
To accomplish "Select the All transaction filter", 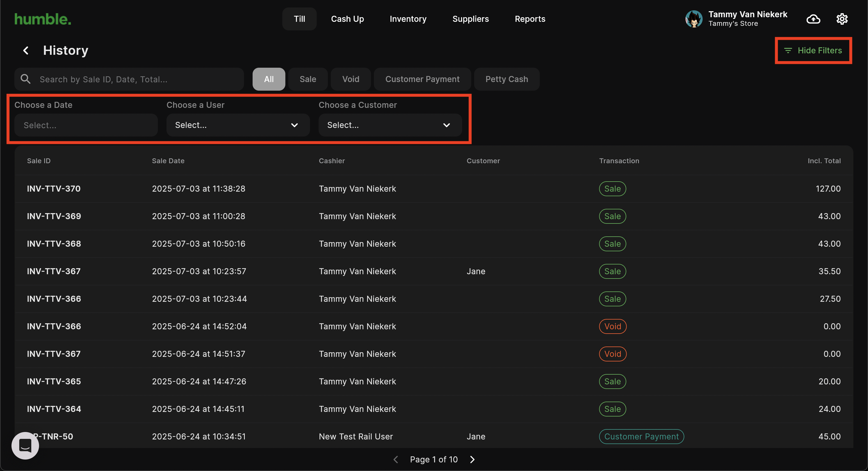I will [269, 79].
